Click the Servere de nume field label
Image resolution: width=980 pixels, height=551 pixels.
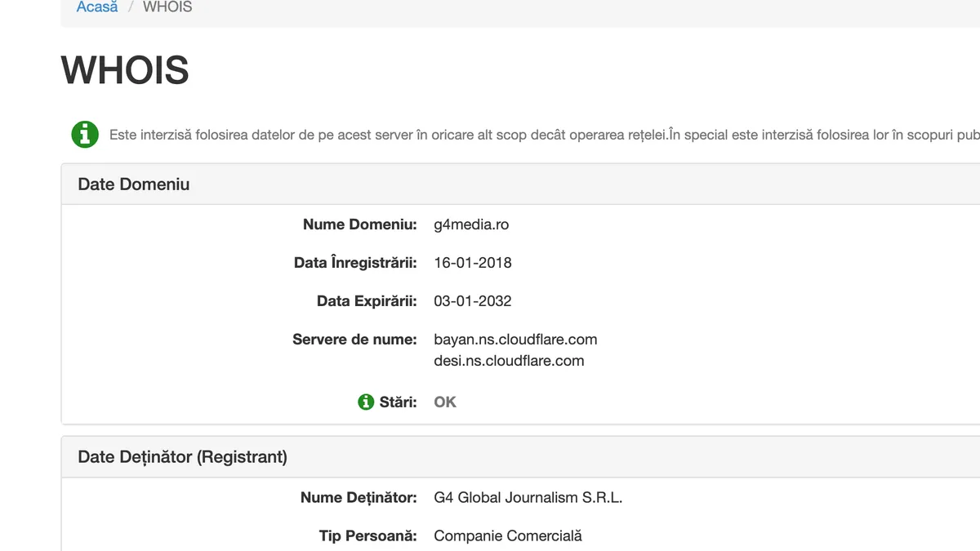(x=354, y=340)
